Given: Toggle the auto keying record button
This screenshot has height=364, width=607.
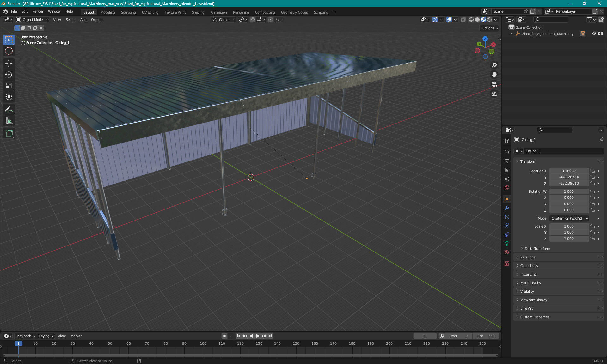Looking at the screenshot, I should [224, 336].
